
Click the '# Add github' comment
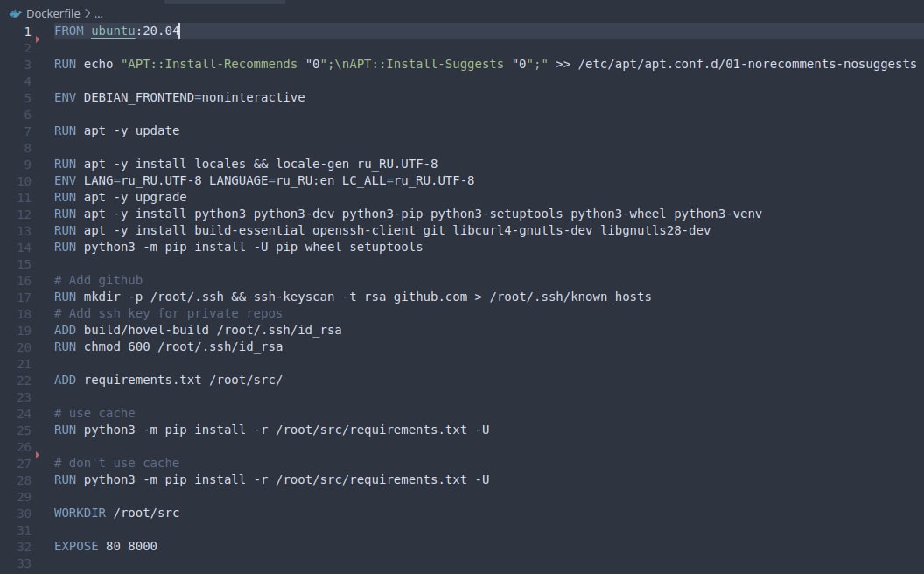[x=98, y=281]
